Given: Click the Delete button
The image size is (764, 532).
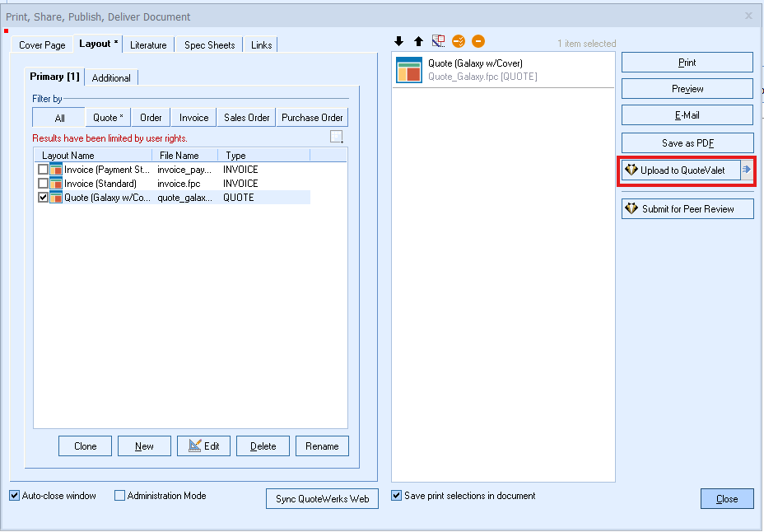Looking at the screenshot, I should (x=263, y=446).
